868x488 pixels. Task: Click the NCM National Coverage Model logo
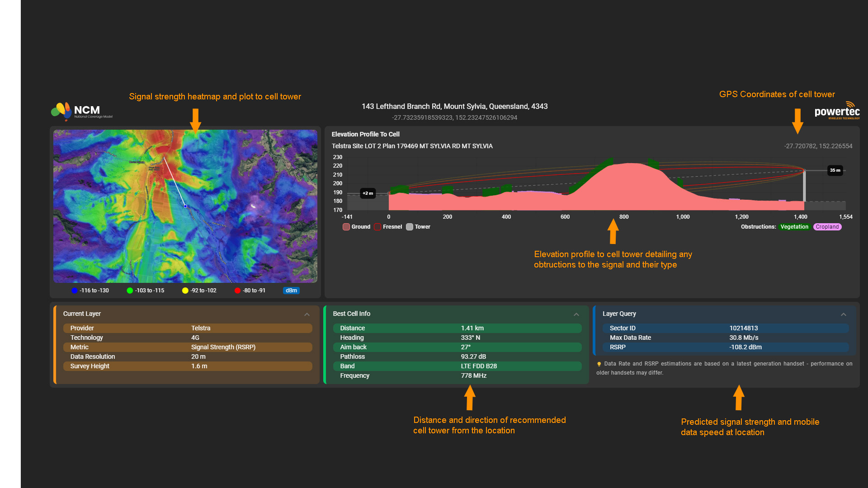coord(81,111)
